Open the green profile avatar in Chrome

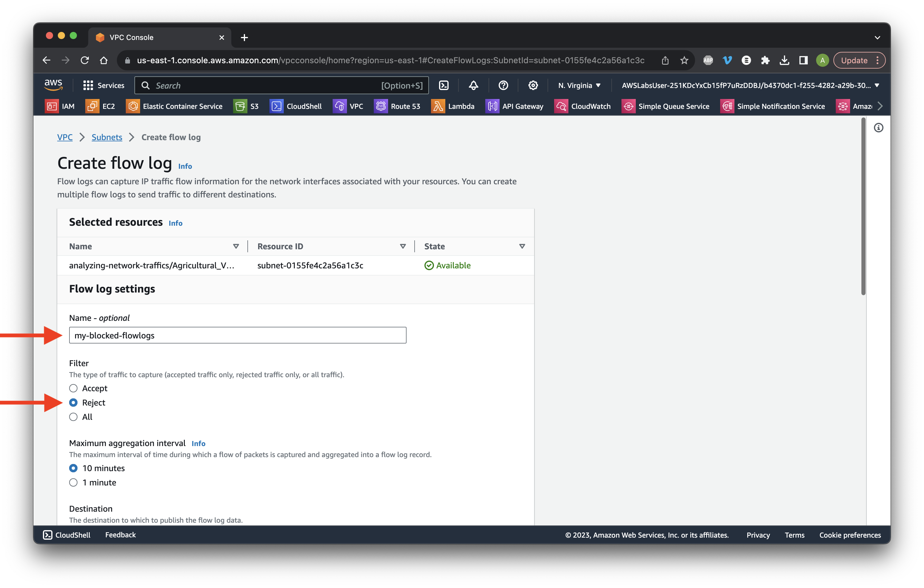pos(822,60)
